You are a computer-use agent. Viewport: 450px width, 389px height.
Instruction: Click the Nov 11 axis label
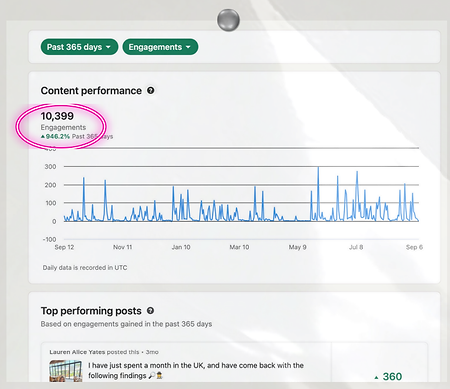(x=122, y=247)
